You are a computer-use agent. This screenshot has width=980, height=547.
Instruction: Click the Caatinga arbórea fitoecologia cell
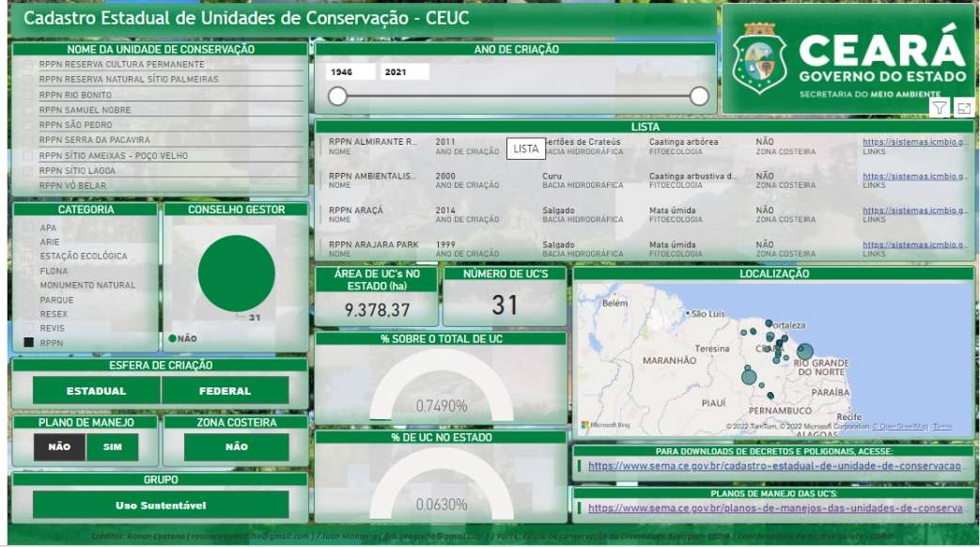point(683,142)
